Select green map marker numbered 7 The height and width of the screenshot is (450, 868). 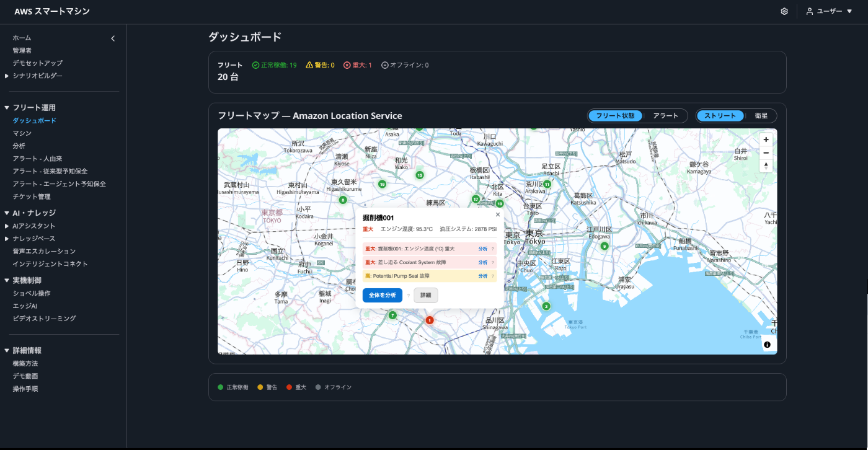tap(392, 315)
